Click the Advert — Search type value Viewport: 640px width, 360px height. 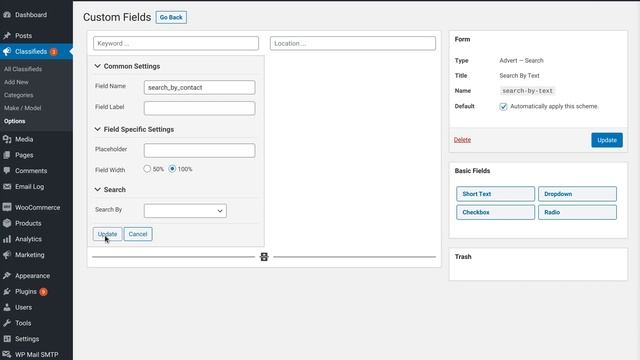pyautogui.click(x=521, y=60)
